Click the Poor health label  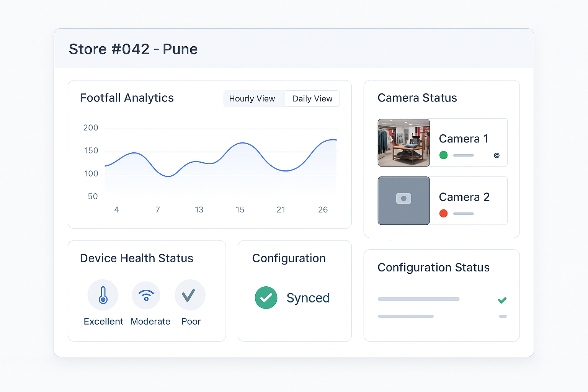(x=191, y=322)
